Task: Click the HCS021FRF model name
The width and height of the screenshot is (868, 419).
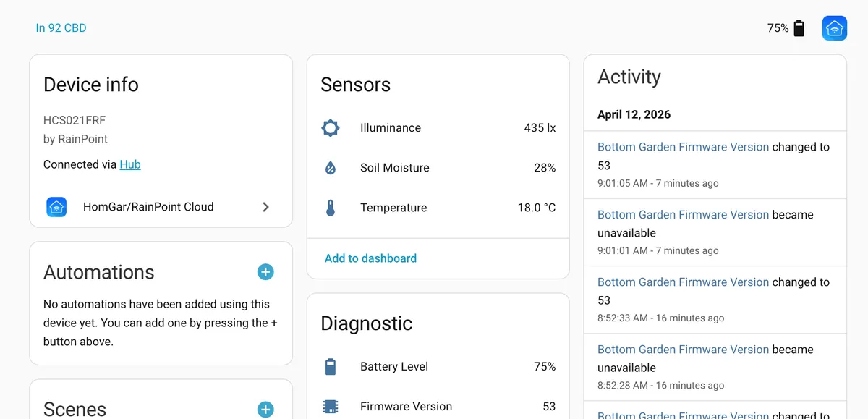Action: [75, 120]
